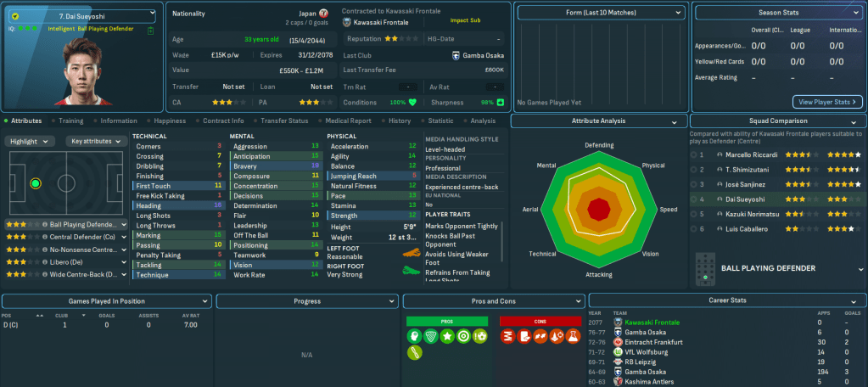Screen dimensions: 868x387
Task: Click the View Player Stats button
Action: click(827, 102)
